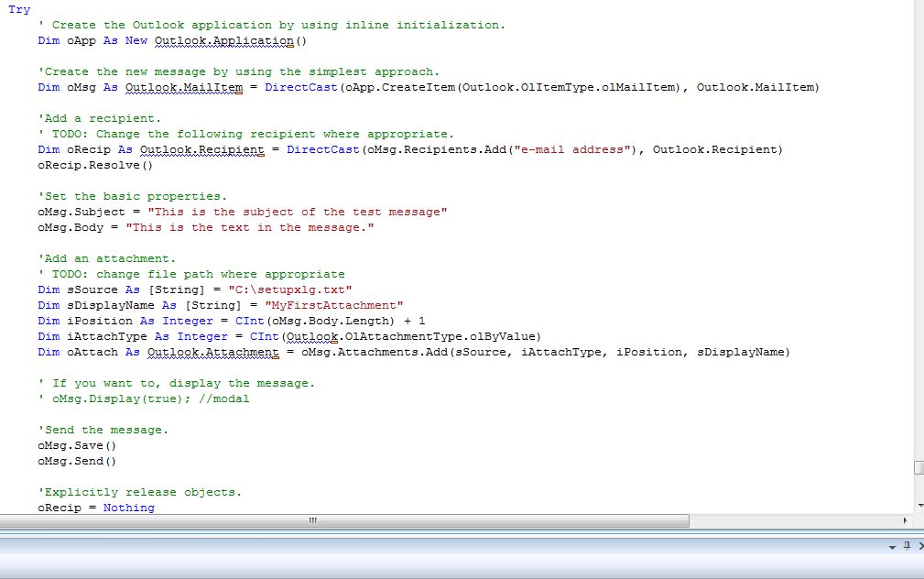Screen dimensions: 924x579
Task: Click the line "oMsg.Send()"
Action: coord(77,462)
